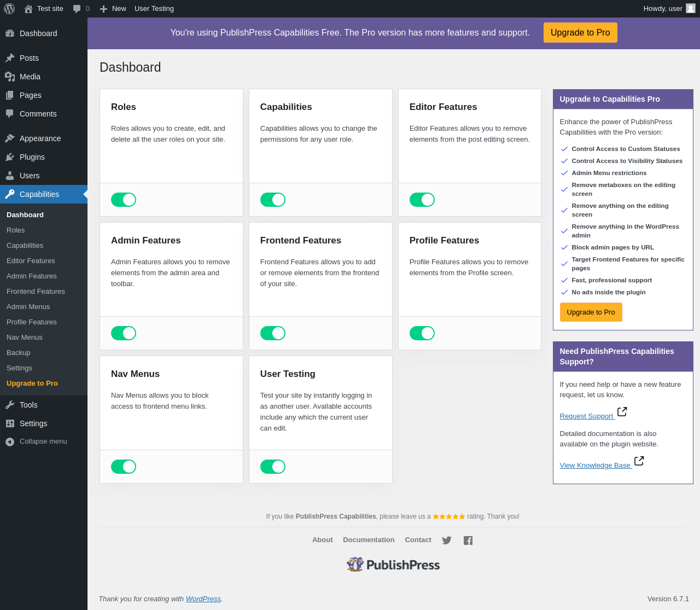Select Nav Menus submenu item
This screenshot has height=610, width=700.
point(44,338)
